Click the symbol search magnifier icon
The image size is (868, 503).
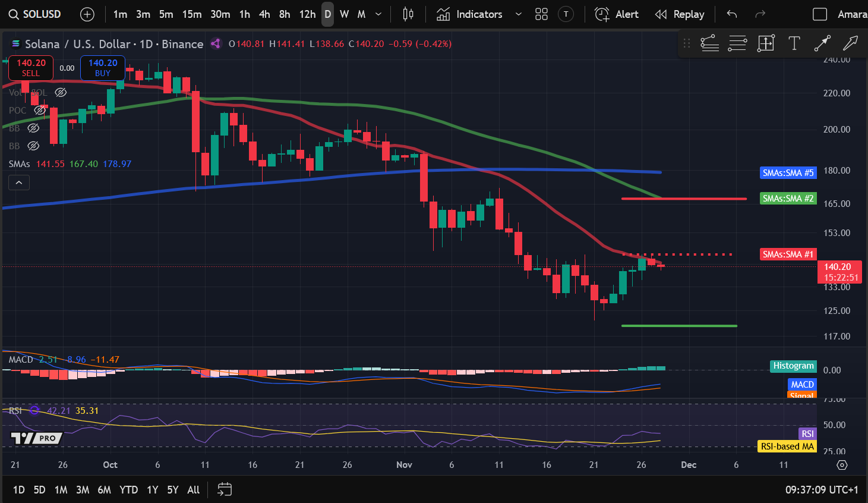[x=13, y=14]
